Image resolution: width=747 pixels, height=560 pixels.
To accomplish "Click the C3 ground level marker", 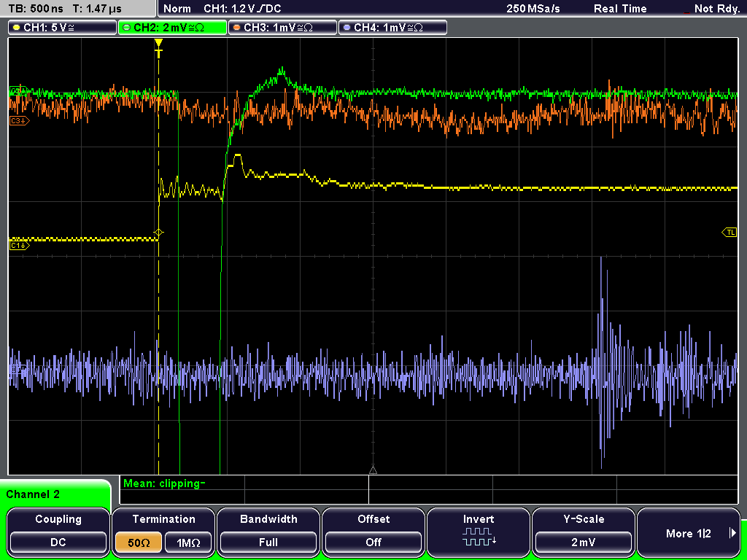I will click(x=19, y=121).
